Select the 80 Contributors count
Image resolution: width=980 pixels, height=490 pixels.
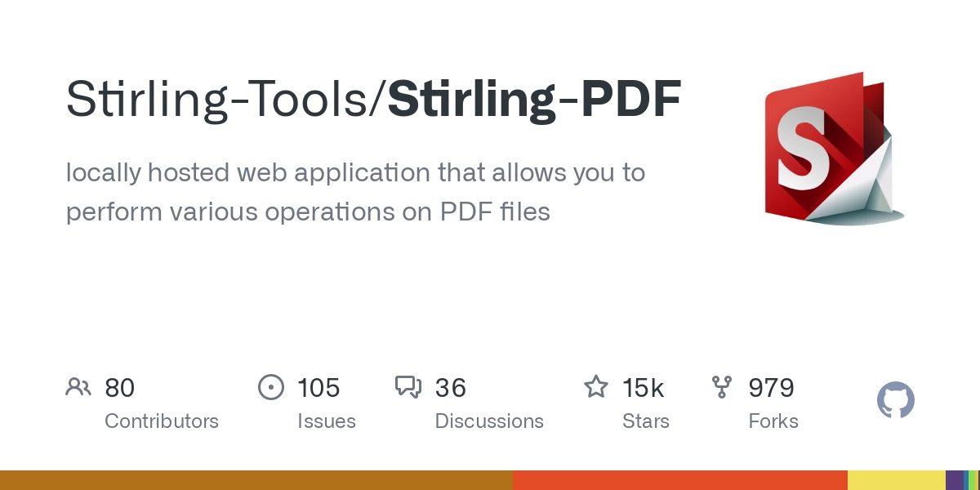click(x=120, y=388)
